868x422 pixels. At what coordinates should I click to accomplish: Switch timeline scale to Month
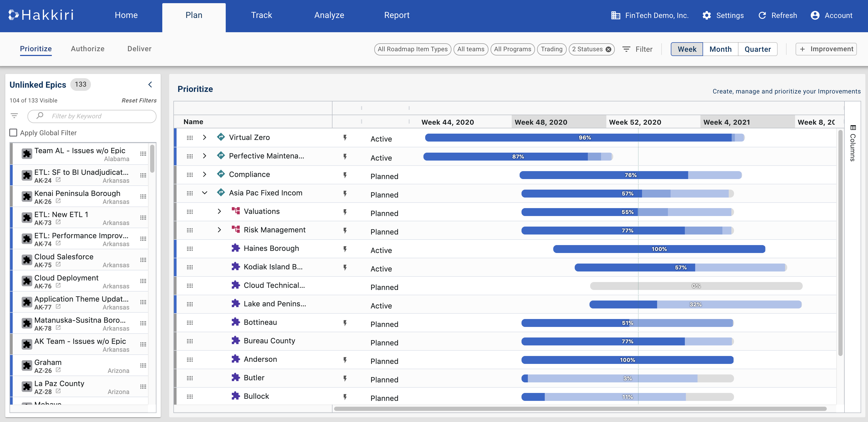coord(720,49)
